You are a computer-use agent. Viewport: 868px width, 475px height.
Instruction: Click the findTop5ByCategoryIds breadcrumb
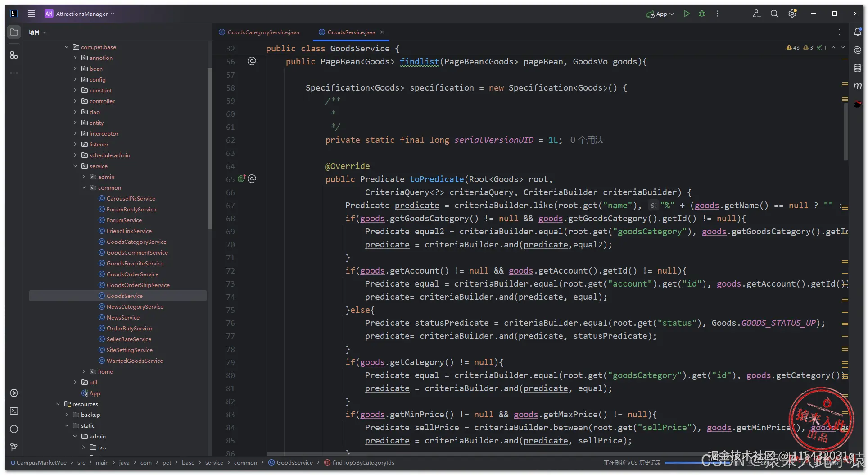[359, 462]
